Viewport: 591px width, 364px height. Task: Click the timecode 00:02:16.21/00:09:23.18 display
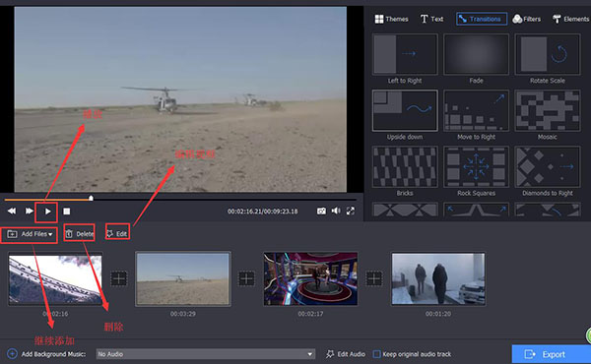coord(262,212)
